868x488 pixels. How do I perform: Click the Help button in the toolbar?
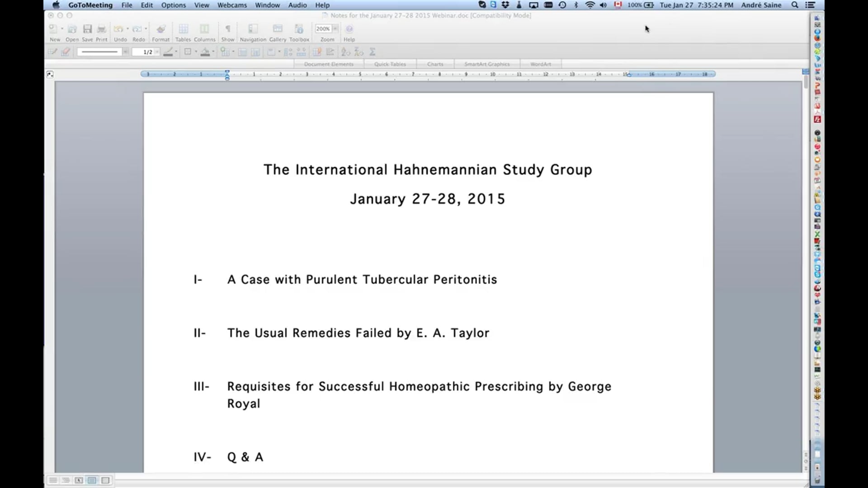pyautogui.click(x=349, y=28)
